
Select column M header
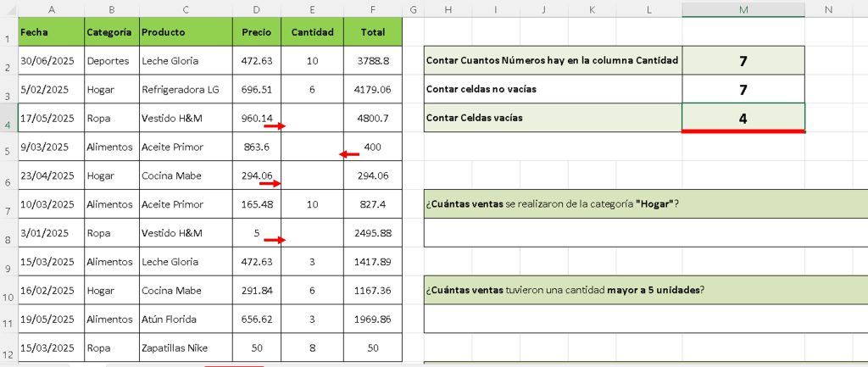pyautogui.click(x=743, y=9)
